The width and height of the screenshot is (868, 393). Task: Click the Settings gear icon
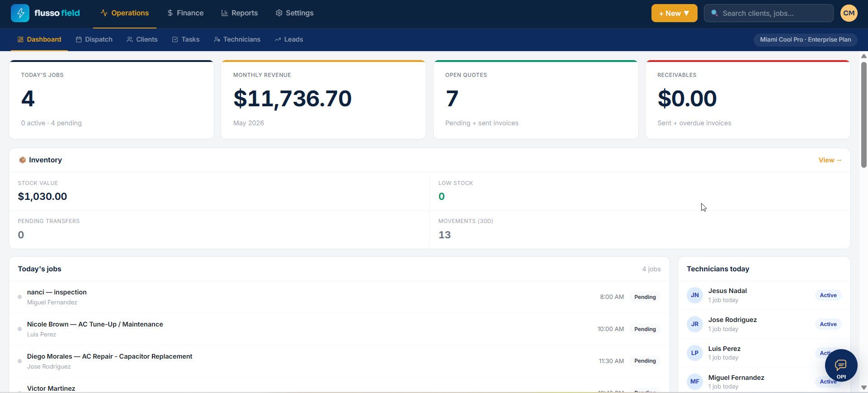pyautogui.click(x=279, y=13)
